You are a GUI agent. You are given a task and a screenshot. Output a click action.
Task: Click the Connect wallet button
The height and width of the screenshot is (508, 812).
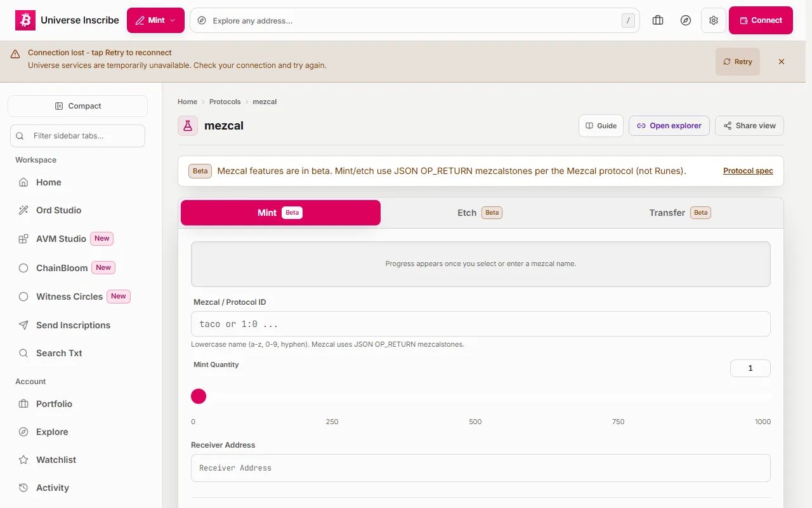point(761,20)
